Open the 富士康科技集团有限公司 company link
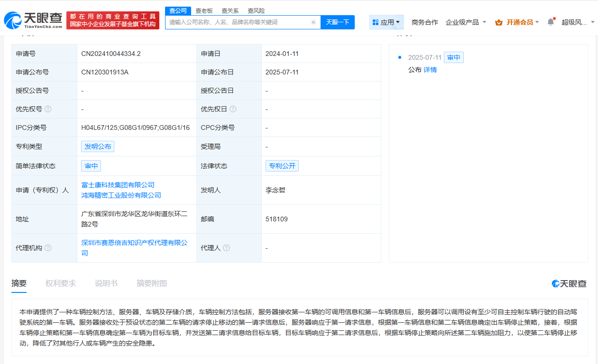598x364 pixels. (x=118, y=185)
